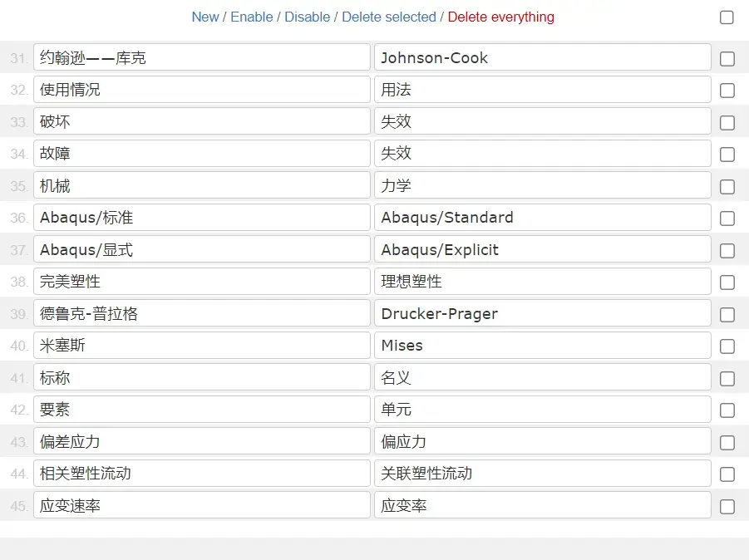Check the box for row 39 Drucker-Prager
This screenshot has width=749, height=560.
tap(727, 315)
